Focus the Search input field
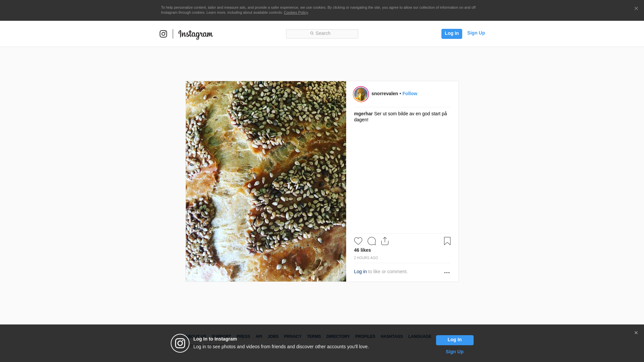 tap(322, 34)
